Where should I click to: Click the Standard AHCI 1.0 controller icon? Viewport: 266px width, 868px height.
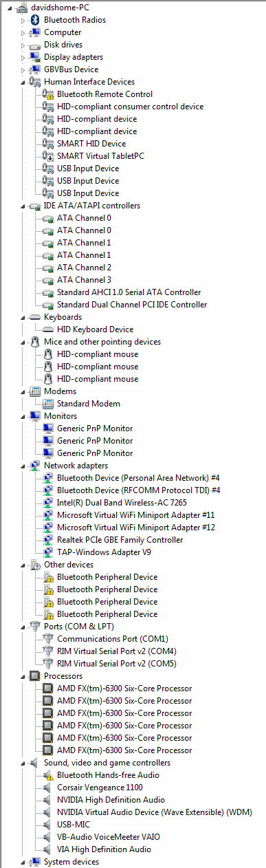(x=48, y=292)
